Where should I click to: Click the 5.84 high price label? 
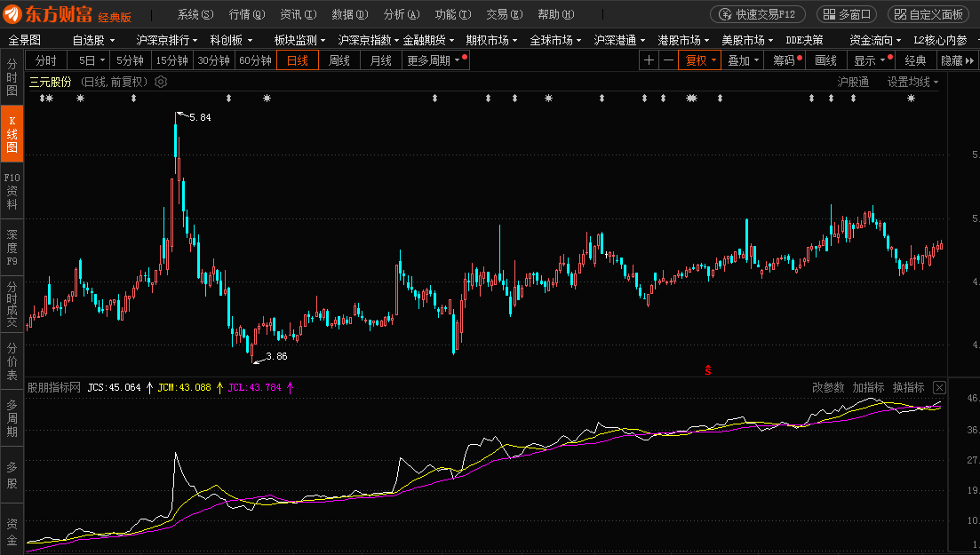click(x=200, y=117)
